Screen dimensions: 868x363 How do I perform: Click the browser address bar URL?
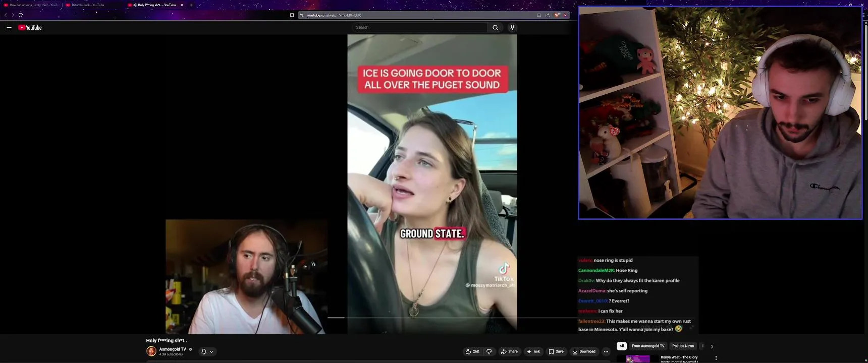(334, 15)
